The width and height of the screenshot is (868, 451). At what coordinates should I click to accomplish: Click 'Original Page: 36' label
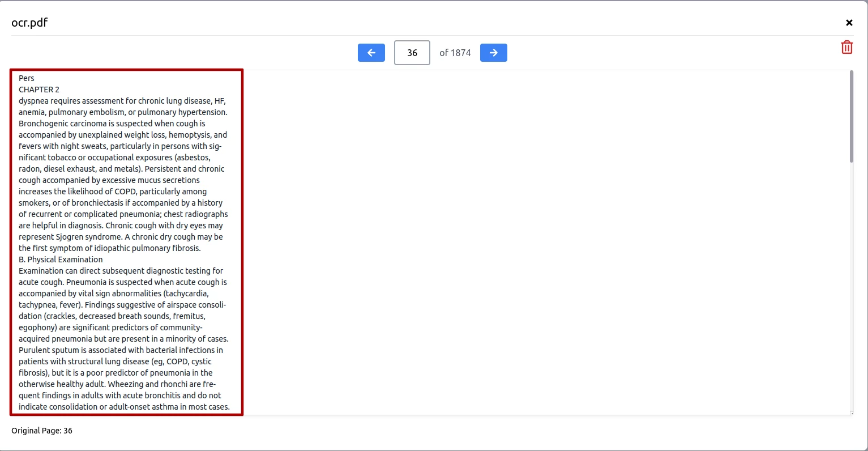[x=42, y=431]
